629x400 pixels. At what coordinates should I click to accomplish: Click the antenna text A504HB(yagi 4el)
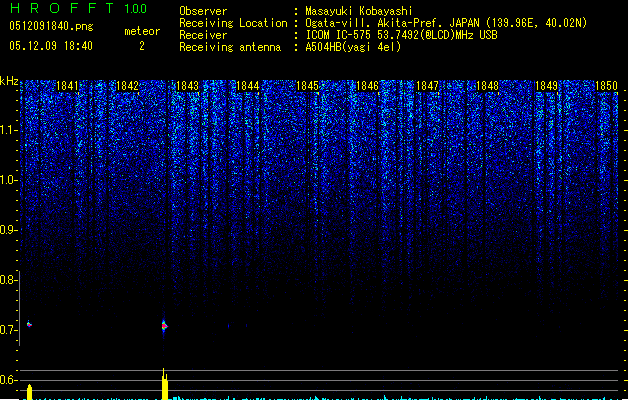tap(353, 47)
